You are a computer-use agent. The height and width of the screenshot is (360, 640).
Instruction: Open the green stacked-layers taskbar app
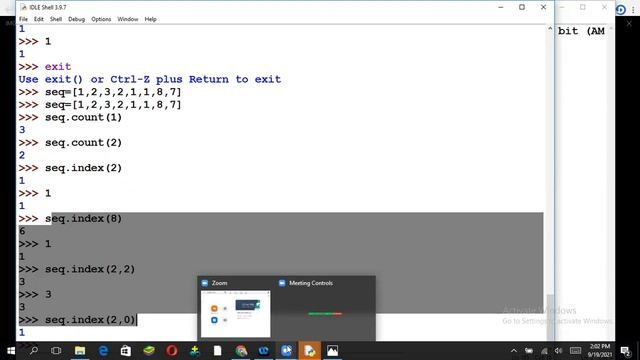pyautogui.click(x=149, y=351)
